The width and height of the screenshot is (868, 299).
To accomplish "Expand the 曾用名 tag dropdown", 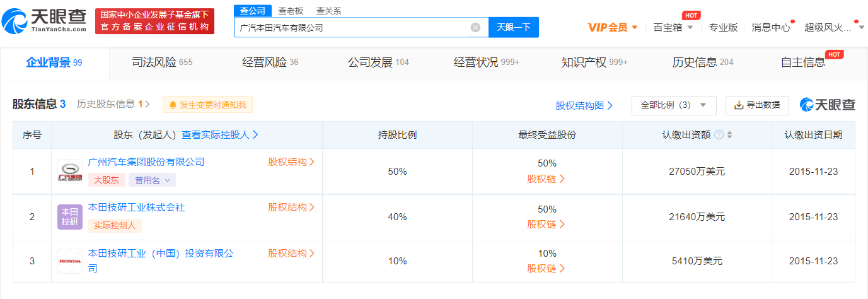I will 153,180.
